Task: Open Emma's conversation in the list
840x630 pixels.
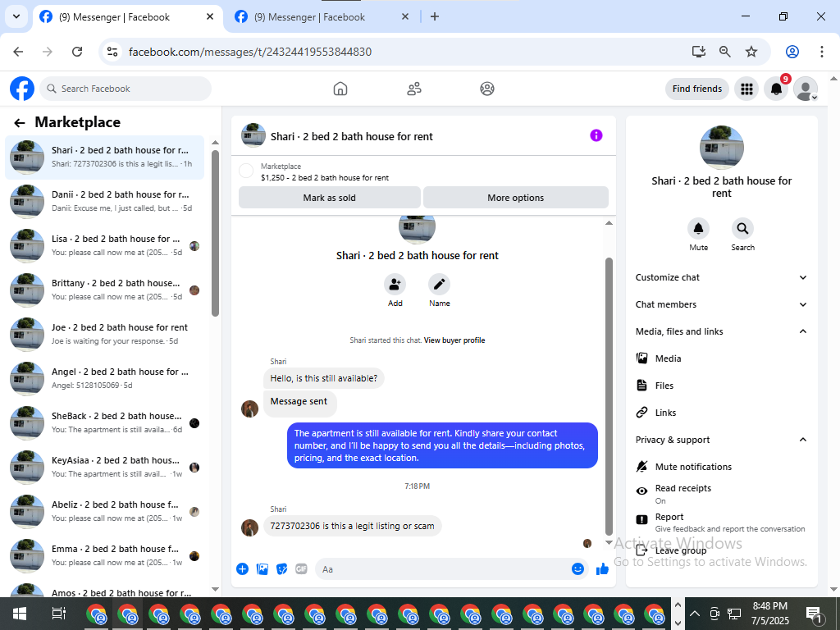Action: 104,556
